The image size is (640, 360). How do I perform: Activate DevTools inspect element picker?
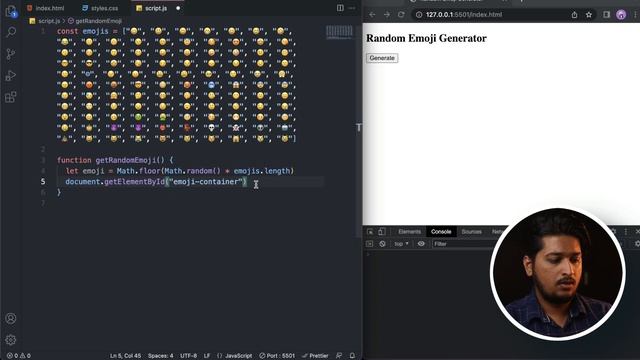tap(370, 232)
